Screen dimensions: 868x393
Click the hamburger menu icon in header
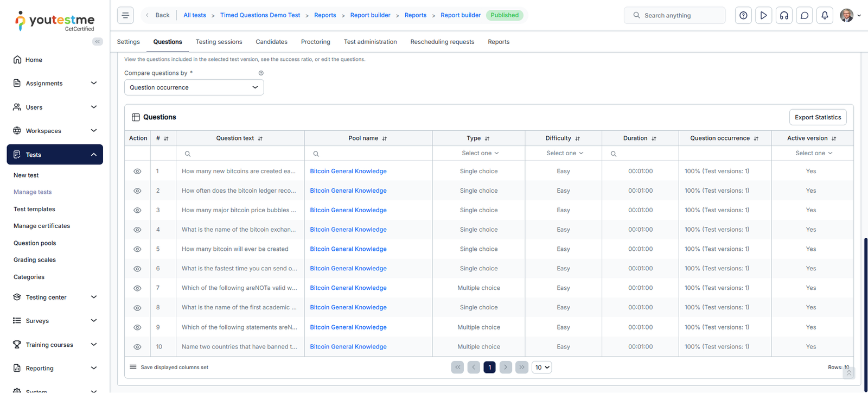point(125,15)
